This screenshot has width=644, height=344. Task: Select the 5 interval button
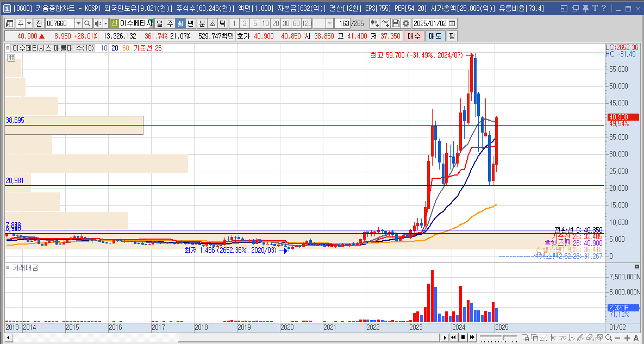[255, 23]
